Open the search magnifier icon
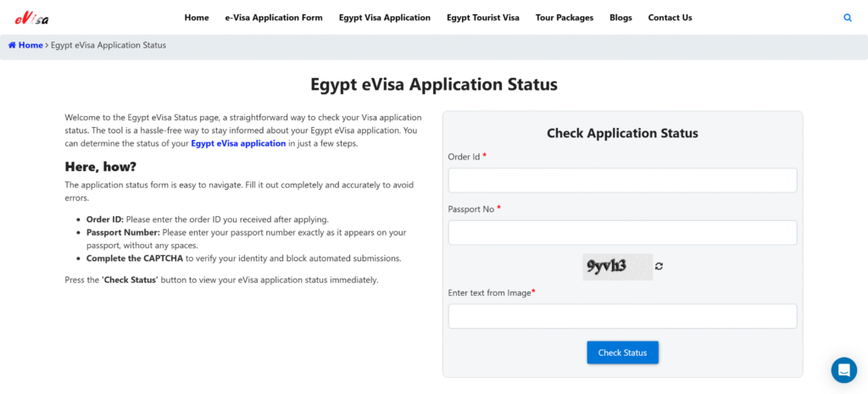 pos(848,18)
